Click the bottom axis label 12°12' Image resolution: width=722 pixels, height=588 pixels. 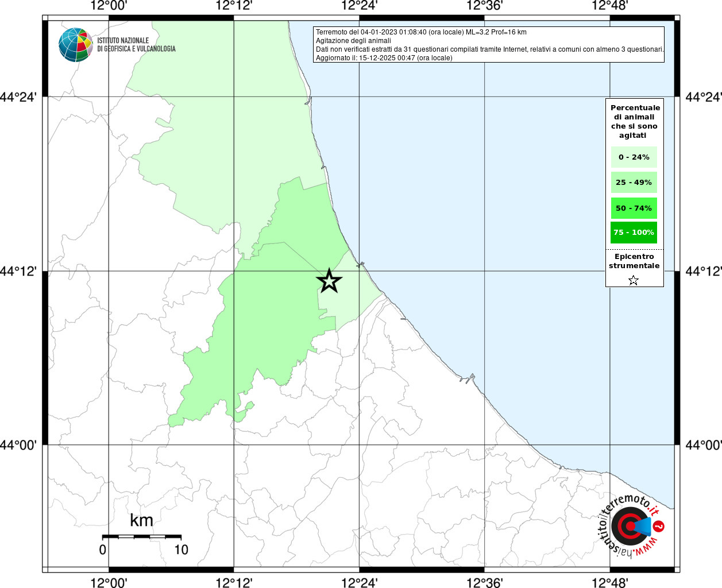click(234, 583)
